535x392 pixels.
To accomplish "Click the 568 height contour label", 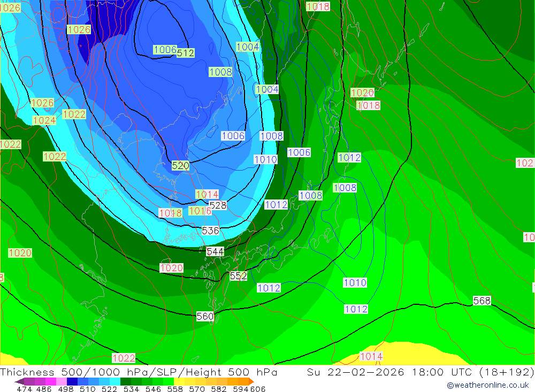I will [x=482, y=301].
